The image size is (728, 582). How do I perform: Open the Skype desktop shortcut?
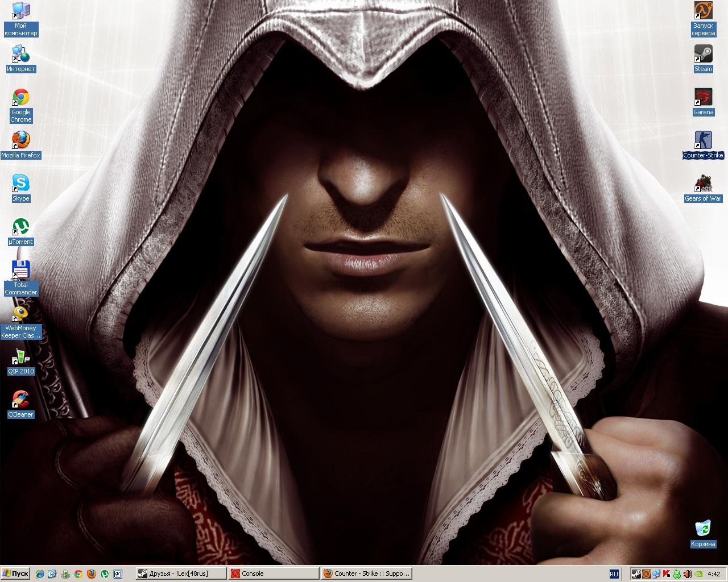point(20,189)
